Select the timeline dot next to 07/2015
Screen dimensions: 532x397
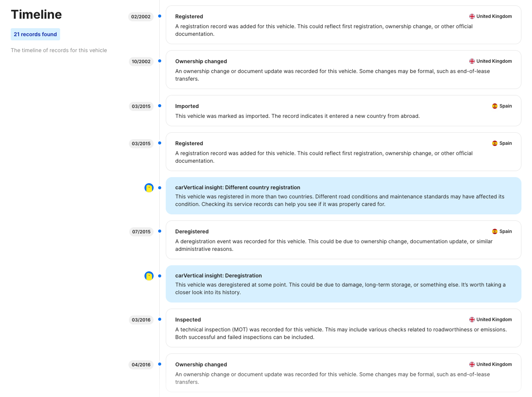pyautogui.click(x=160, y=231)
